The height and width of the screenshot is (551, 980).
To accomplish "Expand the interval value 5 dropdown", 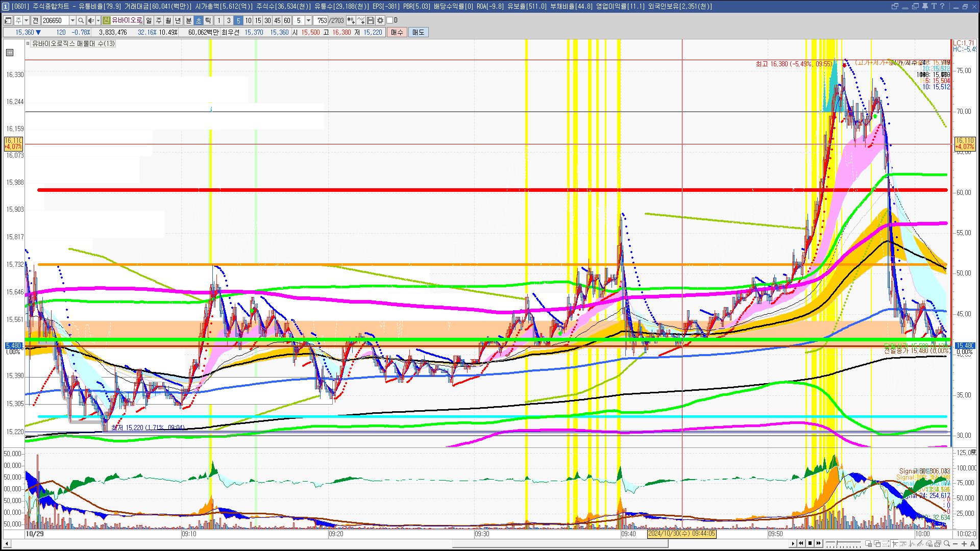I will tap(308, 20).
